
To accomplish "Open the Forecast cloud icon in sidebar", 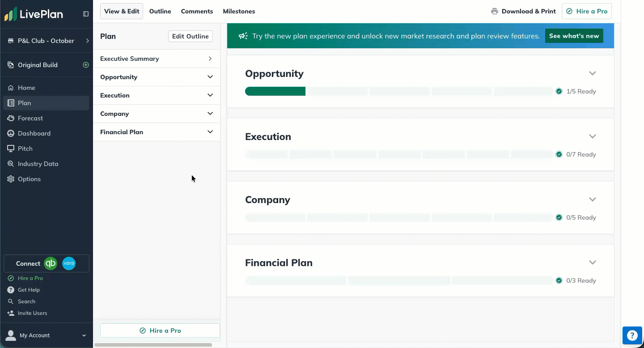I will [11, 118].
